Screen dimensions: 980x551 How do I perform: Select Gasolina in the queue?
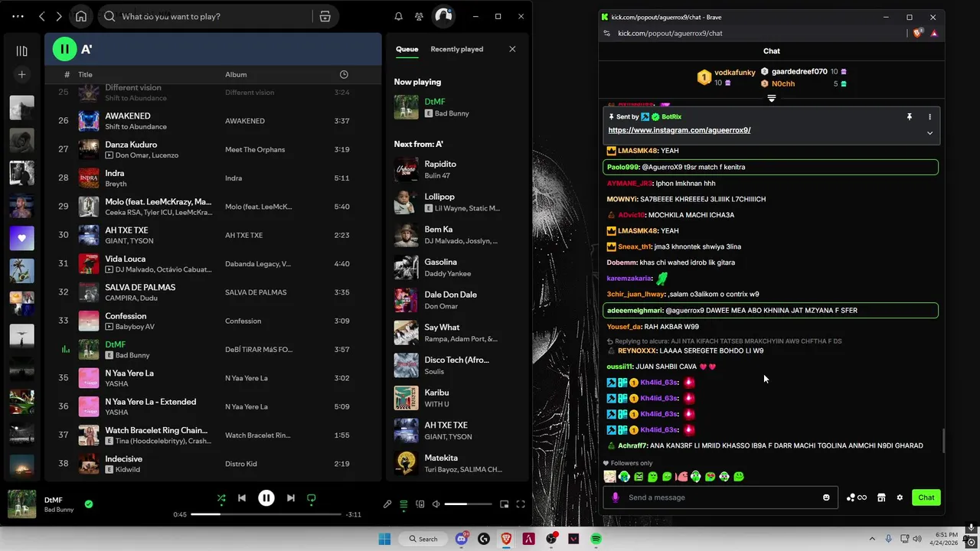point(456,267)
